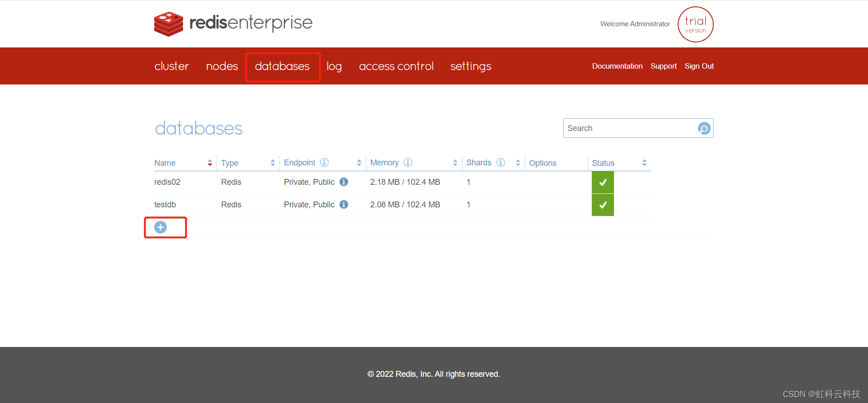Image resolution: width=868 pixels, height=403 pixels.
Task: Go to access control tab
Action: click(x=396, y=66)
